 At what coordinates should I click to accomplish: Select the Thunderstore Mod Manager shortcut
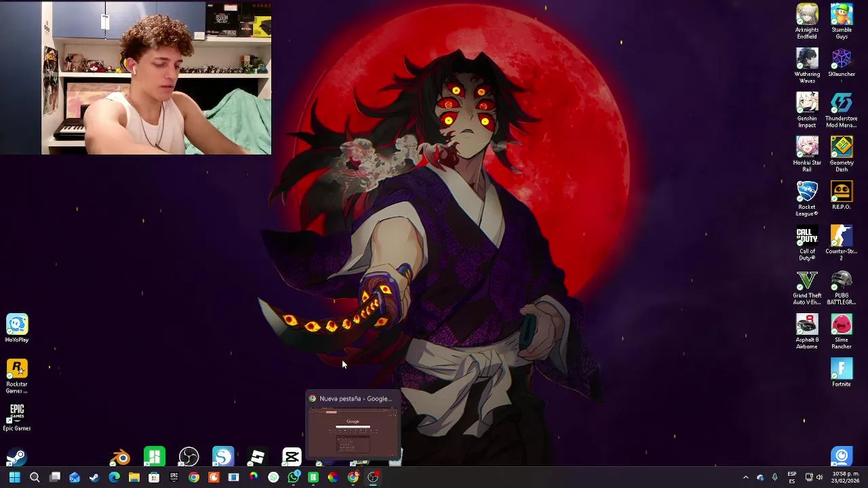pyautogui.click(x=842, y=110)
